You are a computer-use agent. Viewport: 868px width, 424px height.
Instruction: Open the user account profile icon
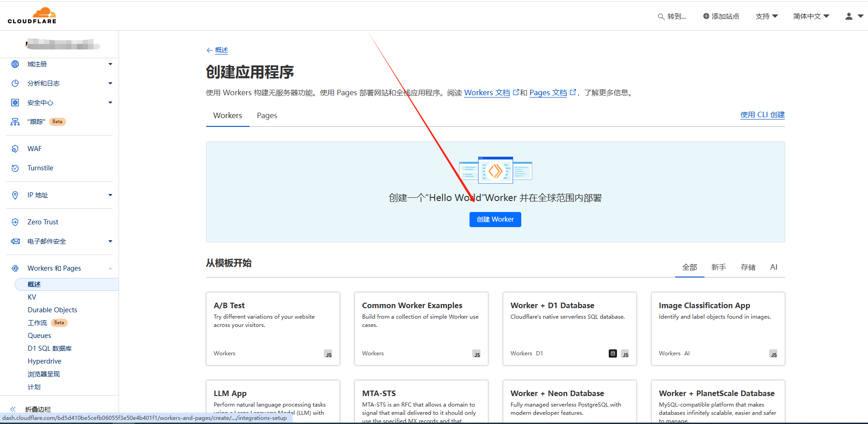click(x=849, y=16)
